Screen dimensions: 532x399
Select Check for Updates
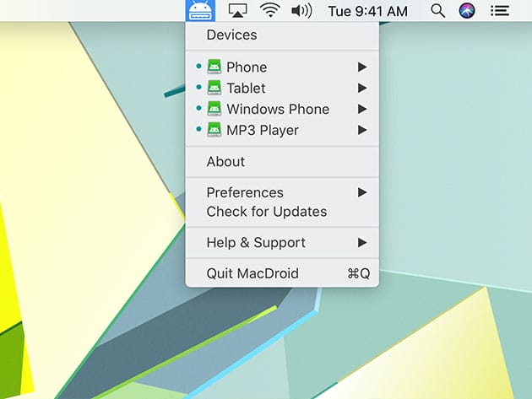266,212
